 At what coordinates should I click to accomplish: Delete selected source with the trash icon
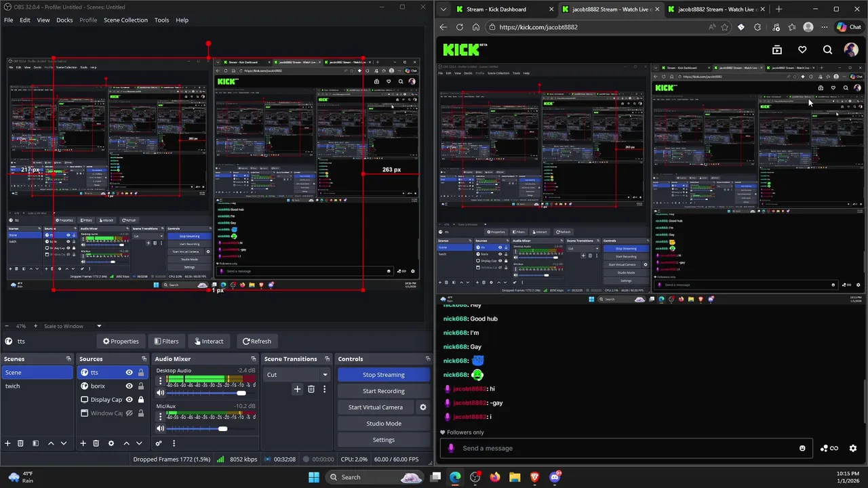click(96, 443)
